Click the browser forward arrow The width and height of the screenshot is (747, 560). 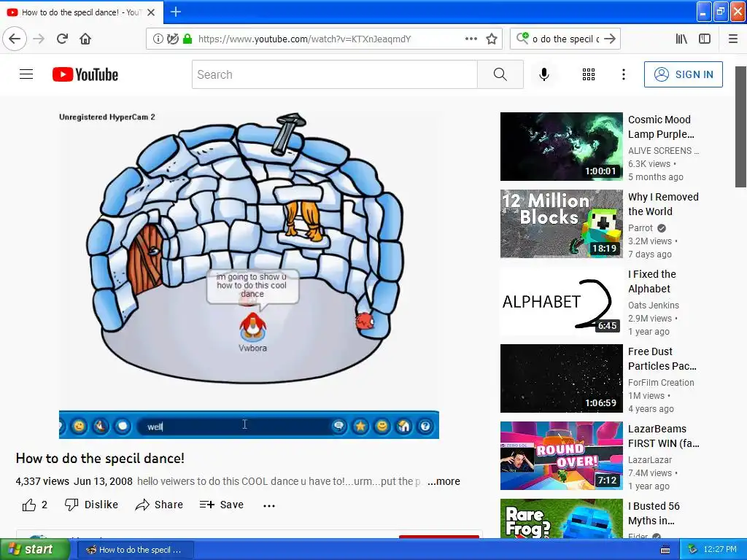coord(39,39)
